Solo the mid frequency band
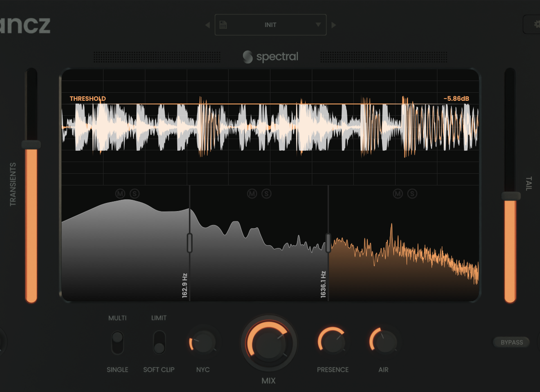 point(266,194)
